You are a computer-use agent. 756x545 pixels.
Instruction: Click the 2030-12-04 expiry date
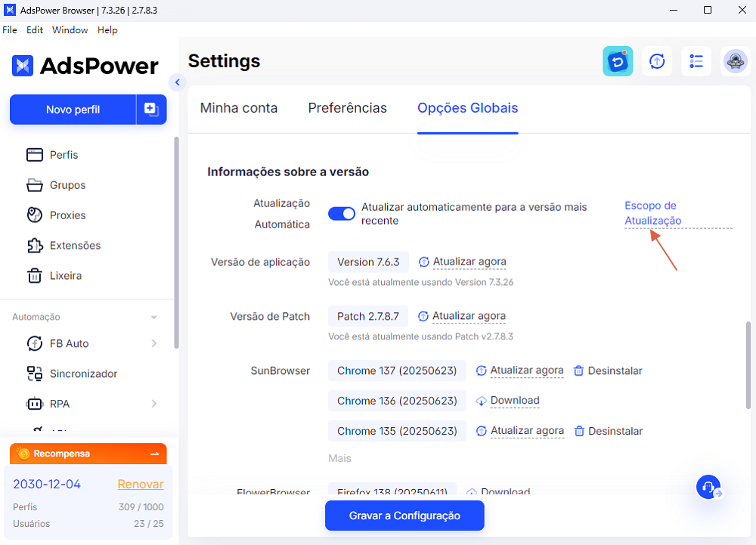click(47, 485)
